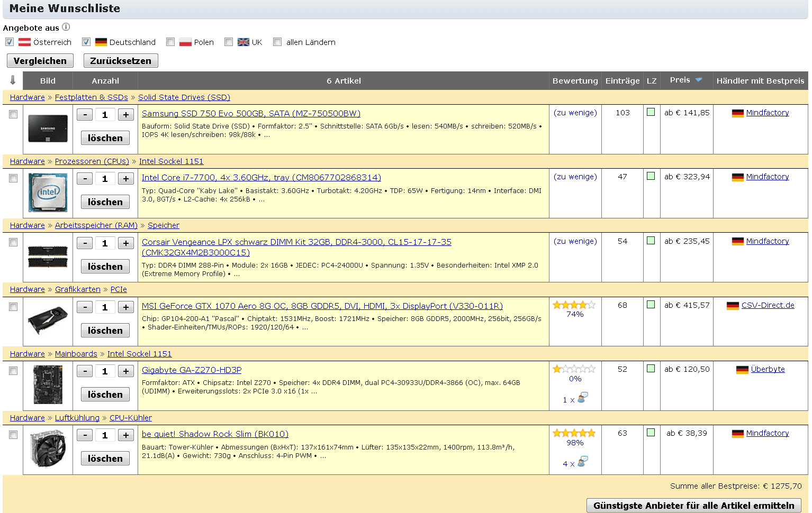Viewport: 812px width, 513px height.
Task: Open MSI GeForce GTX 1070 Aero link
Action: 322,306
